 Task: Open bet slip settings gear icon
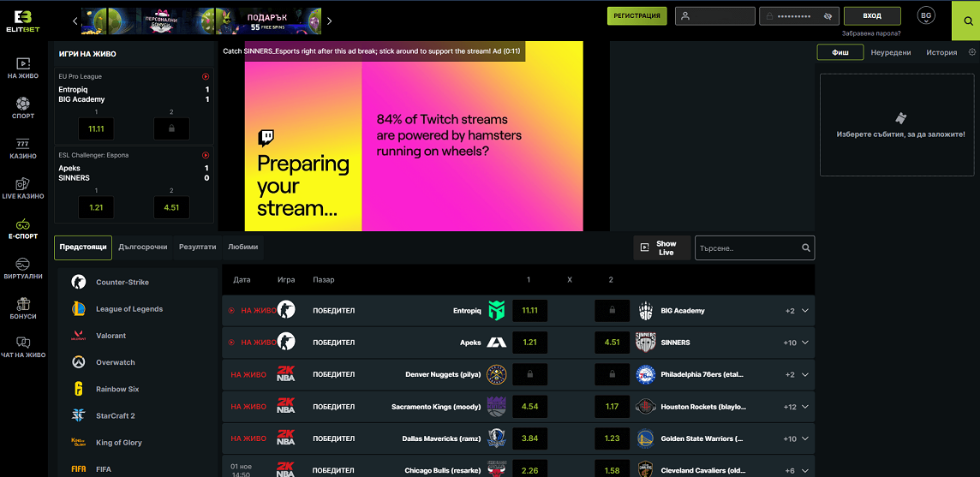coord(971,52)
